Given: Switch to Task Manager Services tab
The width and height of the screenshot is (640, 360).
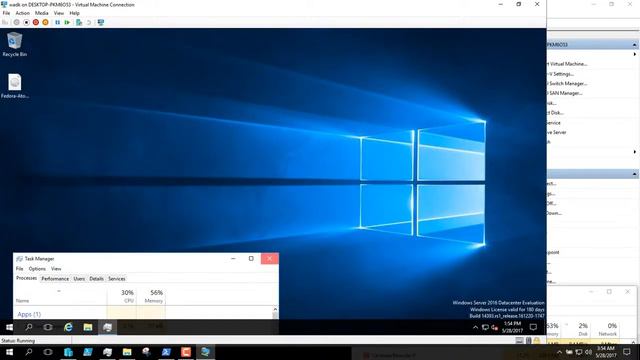Looking at the screenshot, I should point(117,279).
